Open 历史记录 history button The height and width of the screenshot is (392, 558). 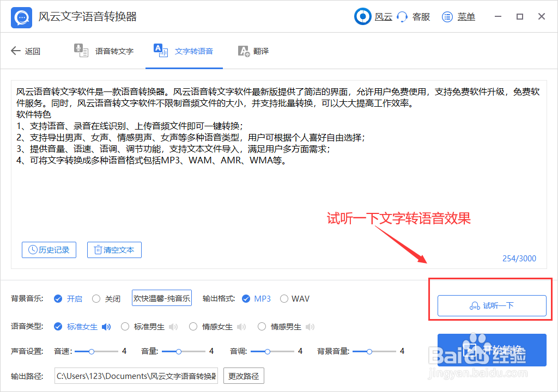click(49, 250)
